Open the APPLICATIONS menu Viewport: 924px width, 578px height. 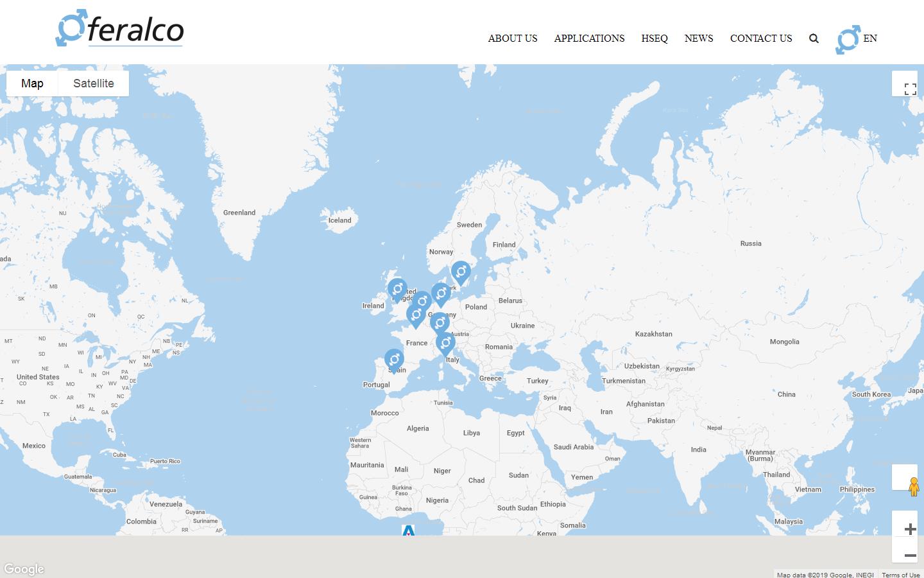click(x=589, y=39)
